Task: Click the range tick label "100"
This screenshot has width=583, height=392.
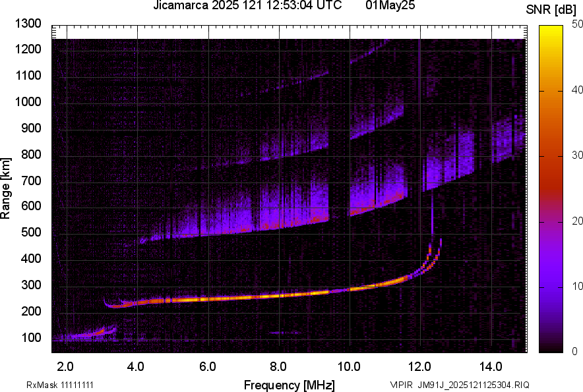Action: point(31,337)
